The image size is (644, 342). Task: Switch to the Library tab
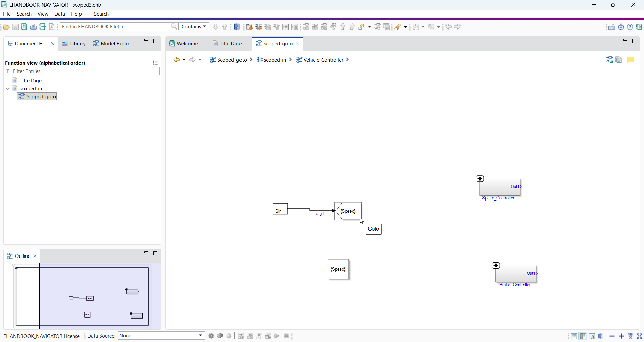pos(74,44)
